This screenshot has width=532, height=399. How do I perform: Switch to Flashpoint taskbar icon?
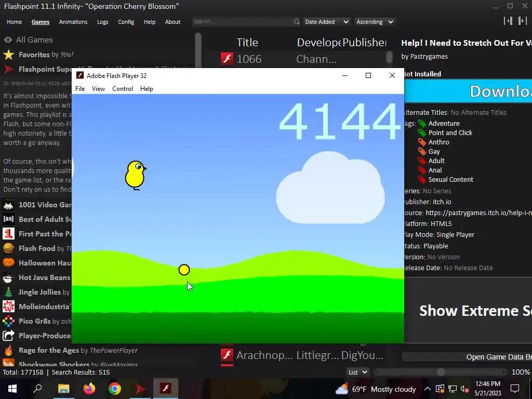click(140, 389)
